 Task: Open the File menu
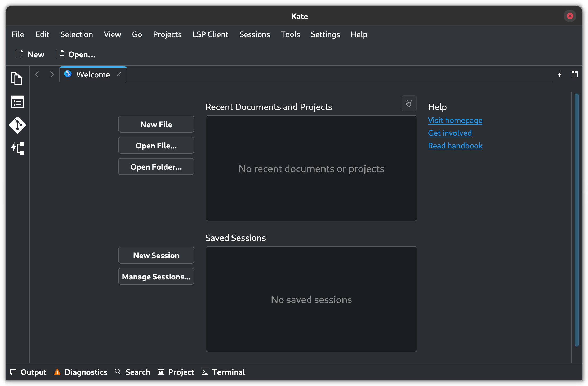[x=18, y=34]
